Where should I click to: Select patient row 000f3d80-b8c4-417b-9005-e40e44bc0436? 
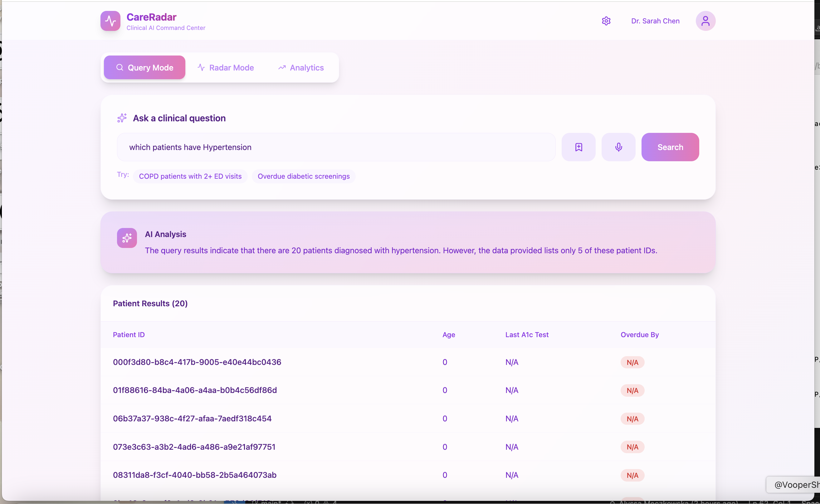click(197, 362)
